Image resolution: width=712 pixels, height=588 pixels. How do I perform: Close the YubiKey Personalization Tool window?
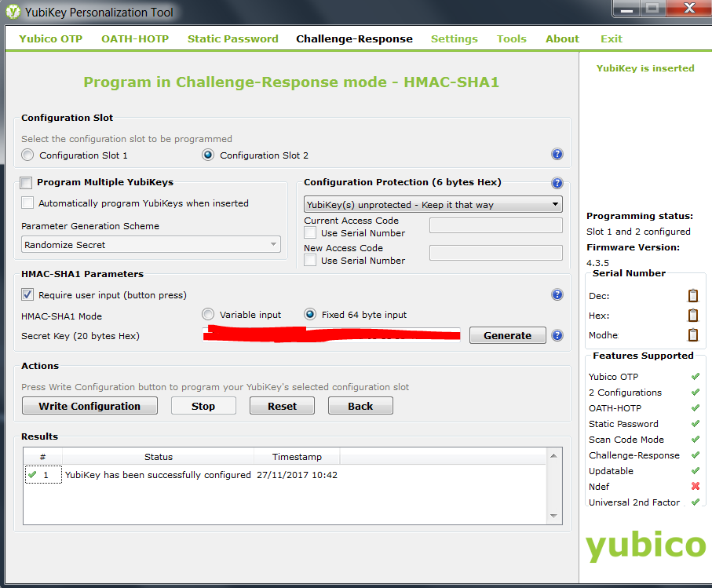click(689, 9)
